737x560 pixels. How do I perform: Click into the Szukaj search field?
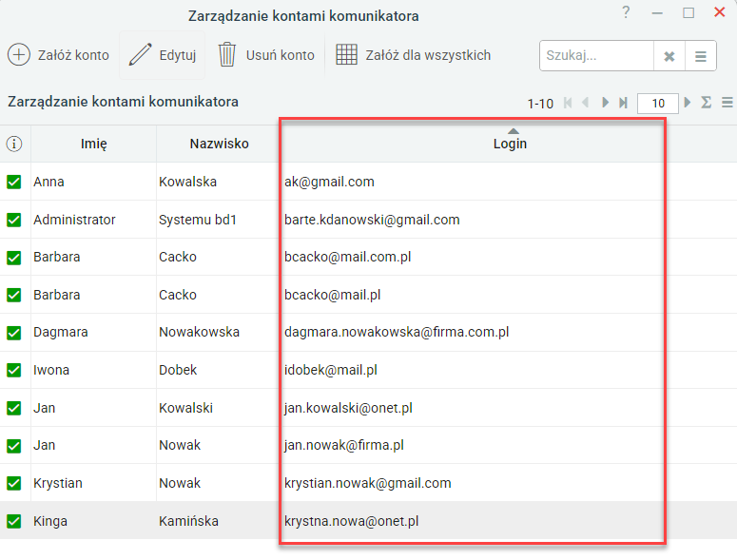(596, 56)
